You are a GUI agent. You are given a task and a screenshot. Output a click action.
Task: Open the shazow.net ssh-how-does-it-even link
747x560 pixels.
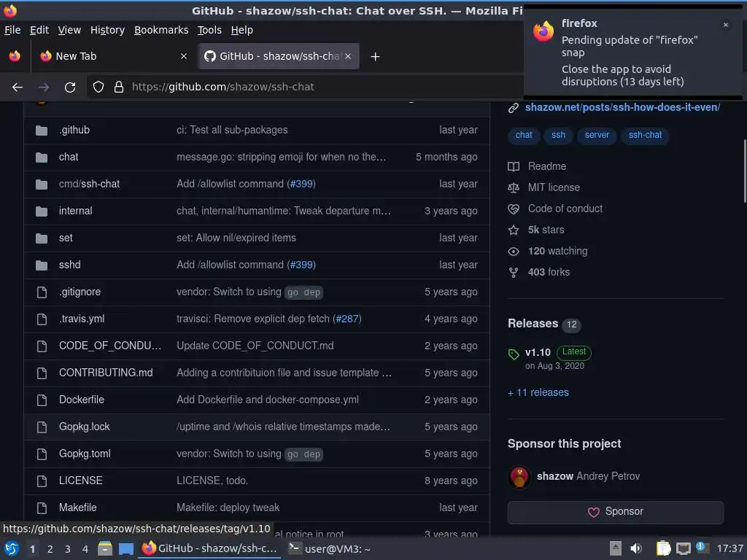622,108
